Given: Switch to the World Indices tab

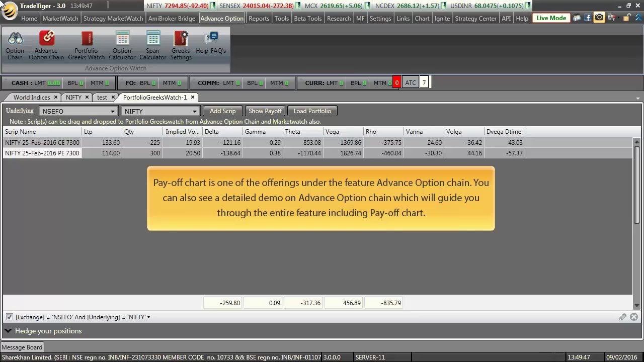Looking at the screenshot, I should [32, 98].
